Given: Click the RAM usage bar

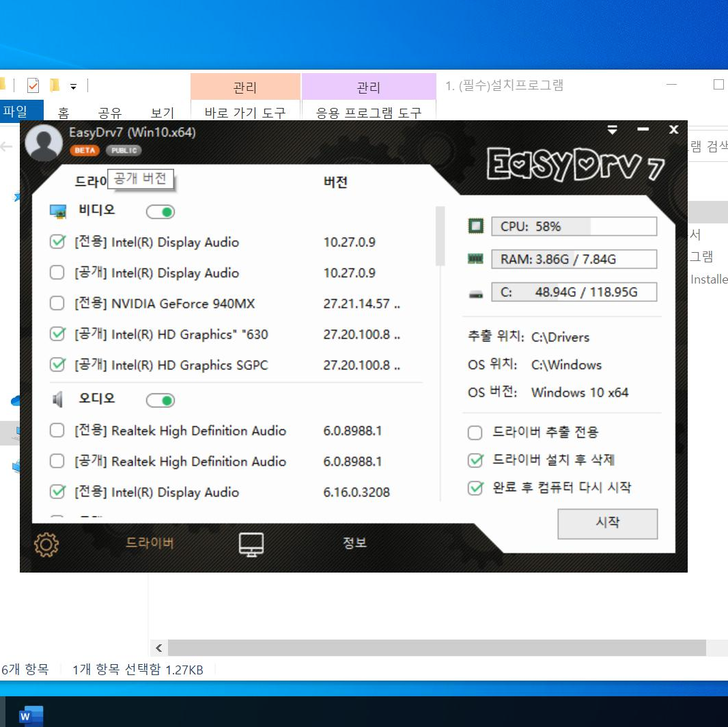Looking at the screenshot, I should (x=574, y=259).
